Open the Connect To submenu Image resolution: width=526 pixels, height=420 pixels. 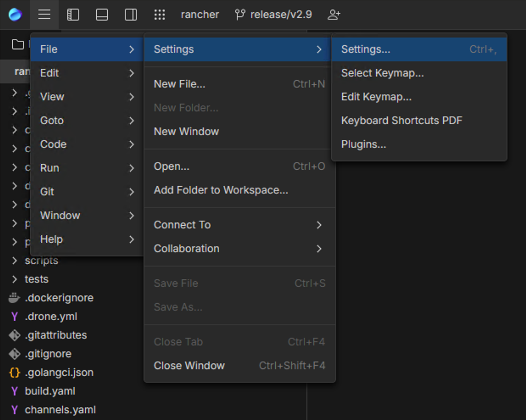click(182, 225)
